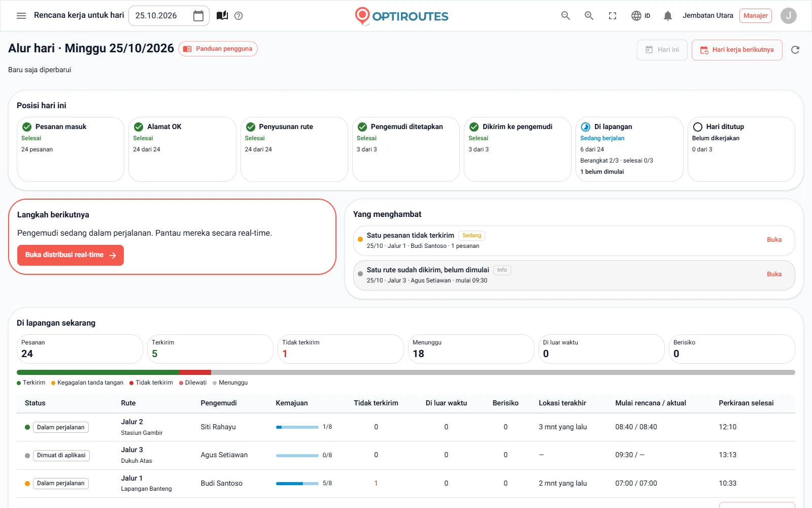Select driver name Budi Santoso in table
This screenshot has height=508, width=812.
(221, 483)
